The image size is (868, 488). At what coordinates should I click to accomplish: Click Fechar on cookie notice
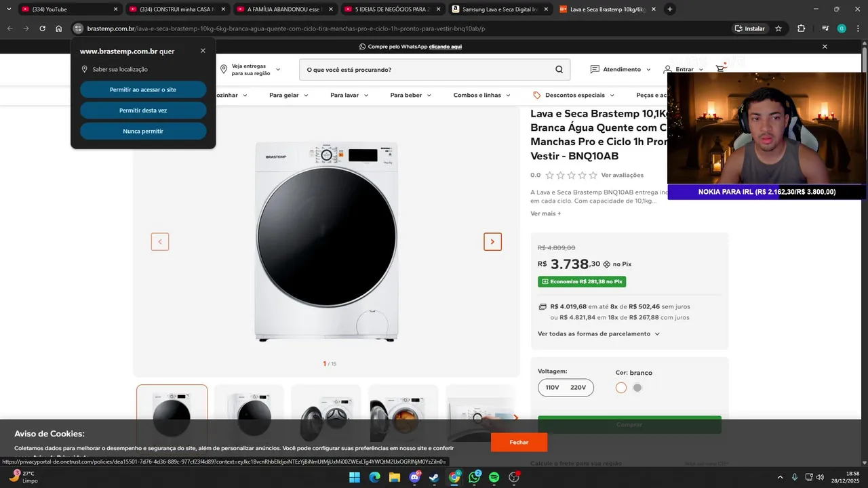(519, 442)
